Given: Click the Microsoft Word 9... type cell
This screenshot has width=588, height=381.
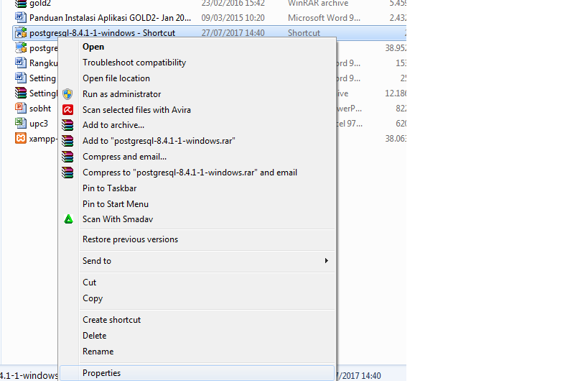Looking at the screenshot, I should tap(324, 18).
